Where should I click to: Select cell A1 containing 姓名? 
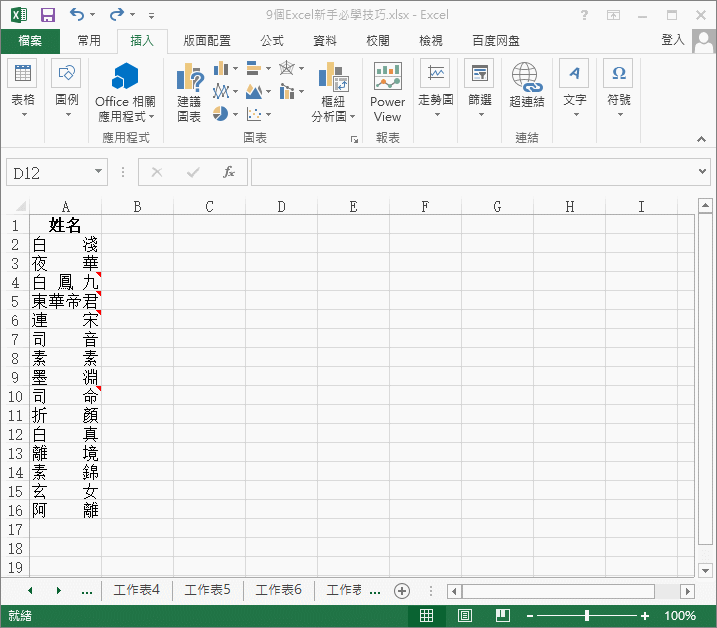pyautogui.click(x=65, y=226)
